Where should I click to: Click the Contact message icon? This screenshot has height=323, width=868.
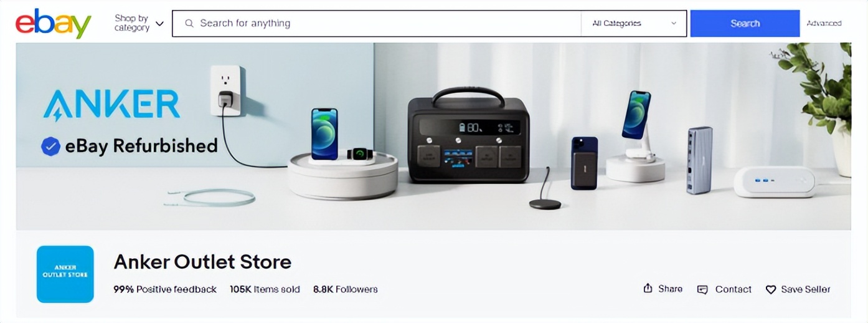tap(702, 289)
